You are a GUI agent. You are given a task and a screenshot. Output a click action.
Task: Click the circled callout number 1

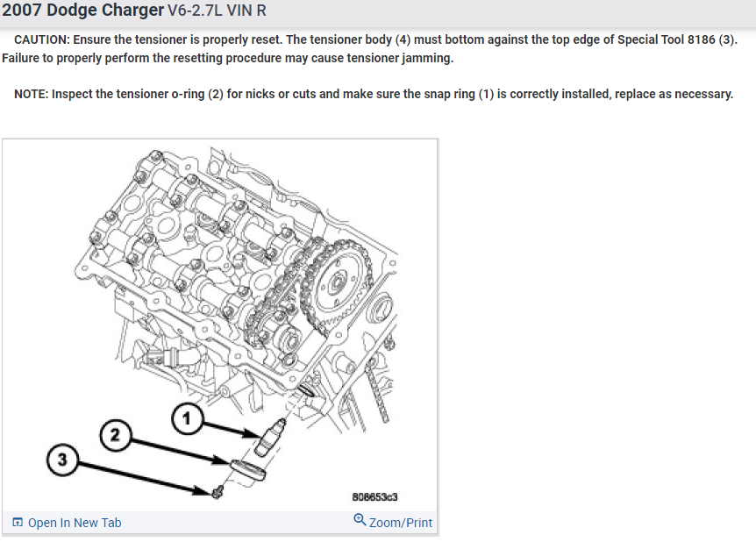(x=187, y=418)
